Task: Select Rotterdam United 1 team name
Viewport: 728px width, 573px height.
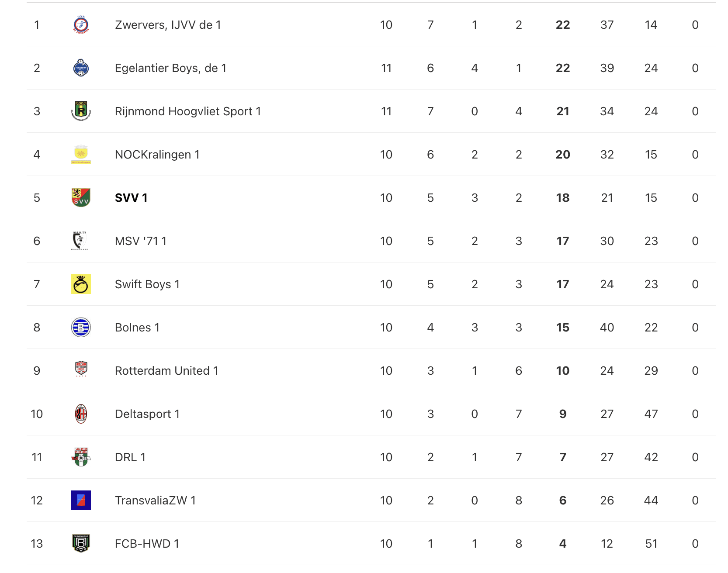Action: (x=166, y=371)
